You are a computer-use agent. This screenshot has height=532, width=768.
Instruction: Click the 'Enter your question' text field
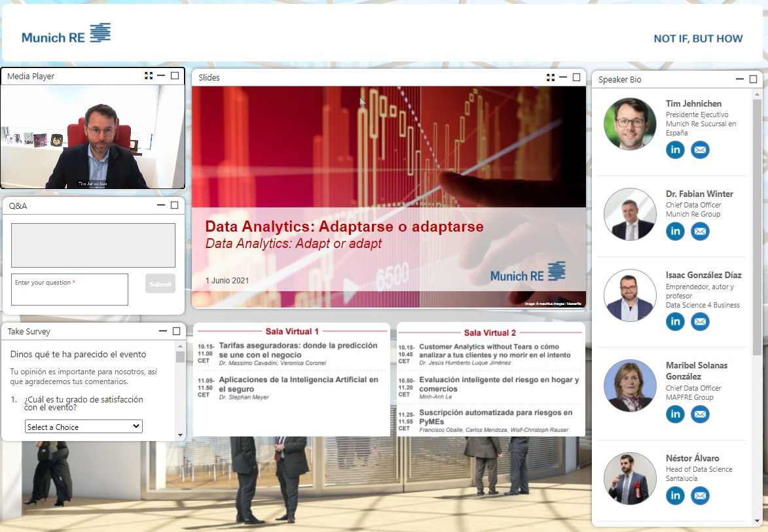point(69,289)
